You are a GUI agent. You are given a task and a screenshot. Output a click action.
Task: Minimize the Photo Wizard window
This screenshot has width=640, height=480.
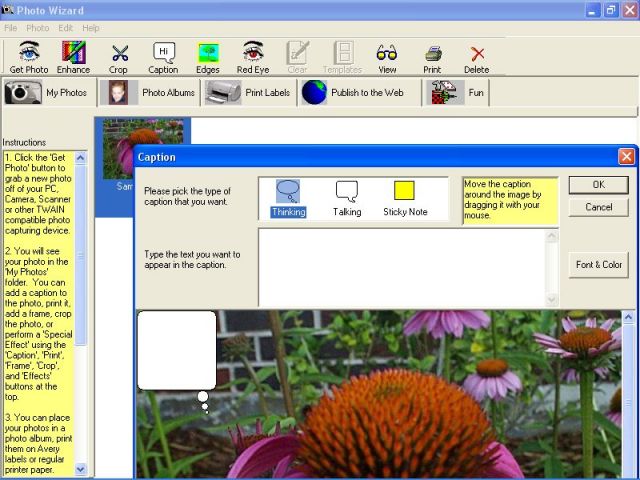click(x=593, y=10)
